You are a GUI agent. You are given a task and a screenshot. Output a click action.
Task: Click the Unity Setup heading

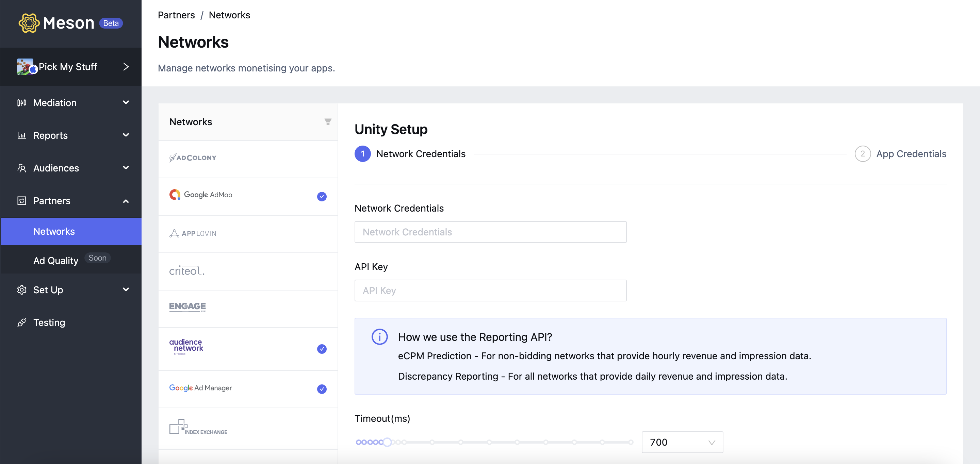[x=391, y=129]
